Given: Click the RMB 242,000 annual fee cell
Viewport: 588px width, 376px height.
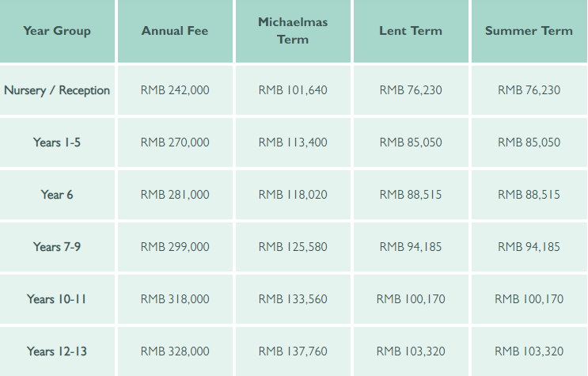Looking at the screenshot, I should click(x=175, y=90).
